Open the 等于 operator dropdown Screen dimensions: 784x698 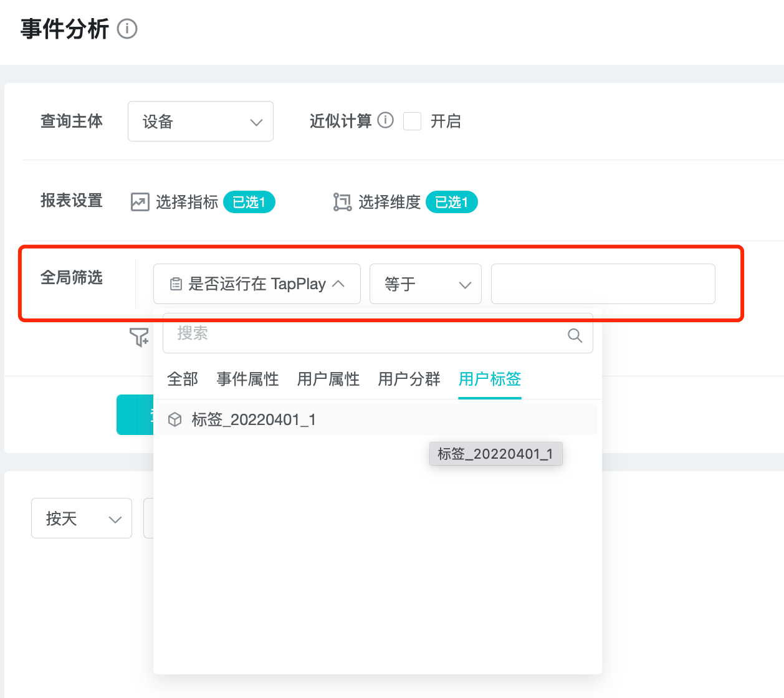[426, 284]
